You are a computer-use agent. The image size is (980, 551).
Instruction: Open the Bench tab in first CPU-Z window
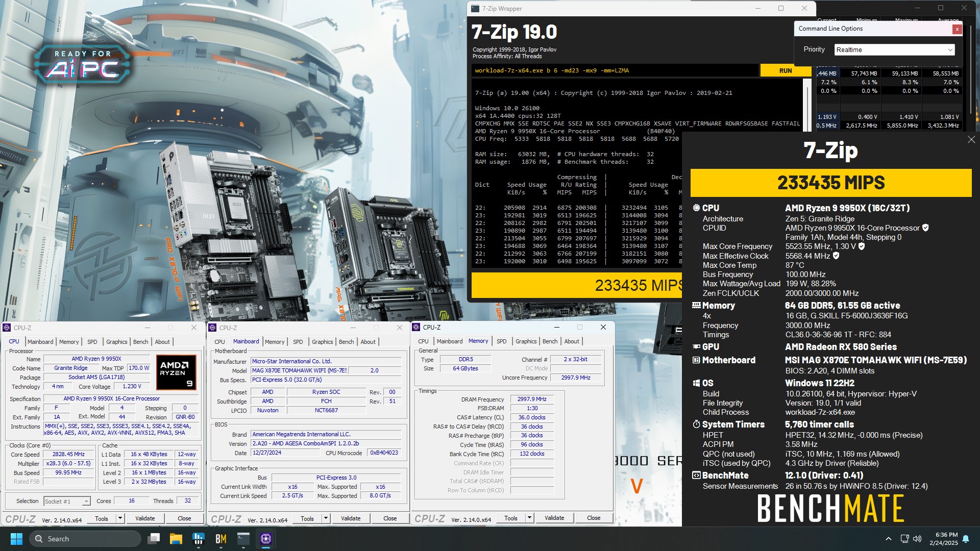pos(141,342)
